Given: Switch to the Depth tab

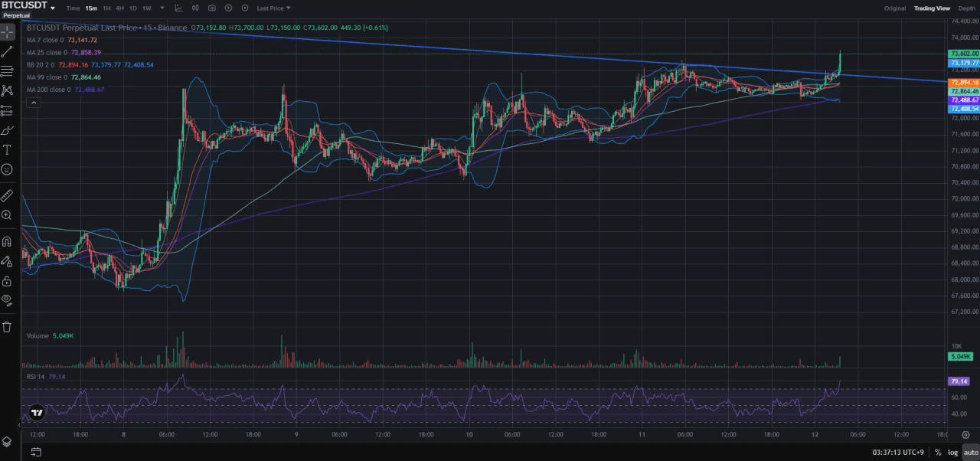Looking at the screenshot, I should [967, 8].
